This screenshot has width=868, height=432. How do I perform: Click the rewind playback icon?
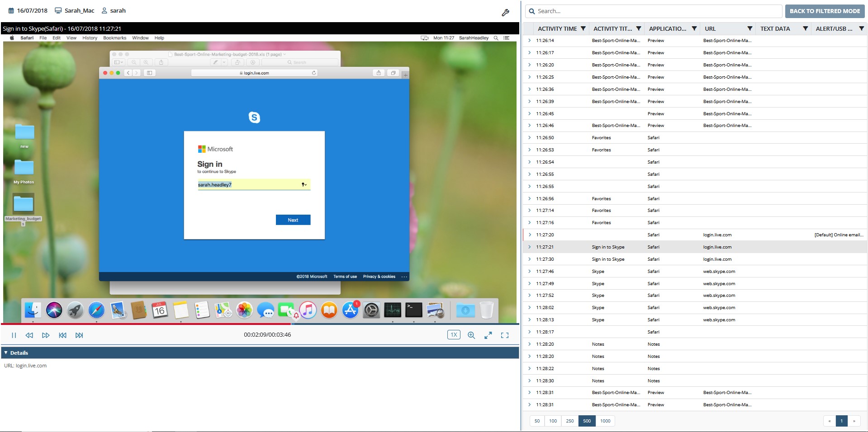tap(29, 335)
